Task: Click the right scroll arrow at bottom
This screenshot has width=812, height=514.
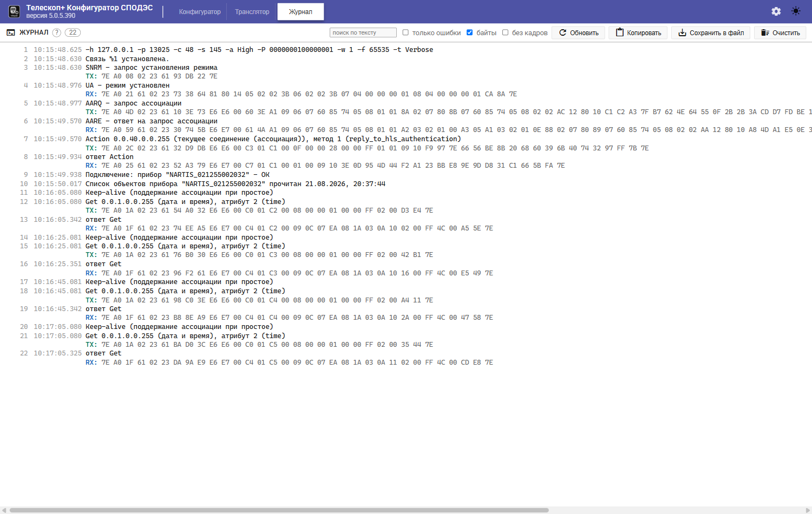Action: point(808,510)
